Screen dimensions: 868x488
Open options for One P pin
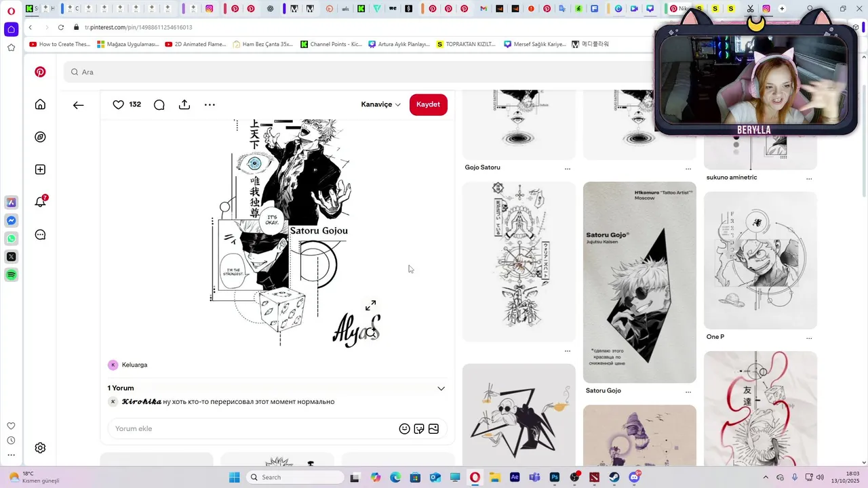point(809,338)
